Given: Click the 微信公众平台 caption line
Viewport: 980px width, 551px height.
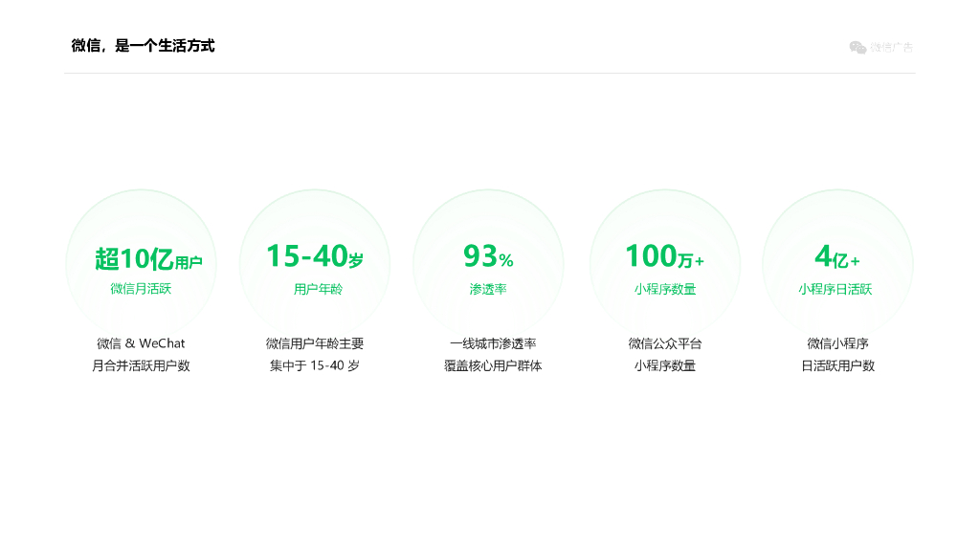Looking at the screenshot, I should pos(665,343).
